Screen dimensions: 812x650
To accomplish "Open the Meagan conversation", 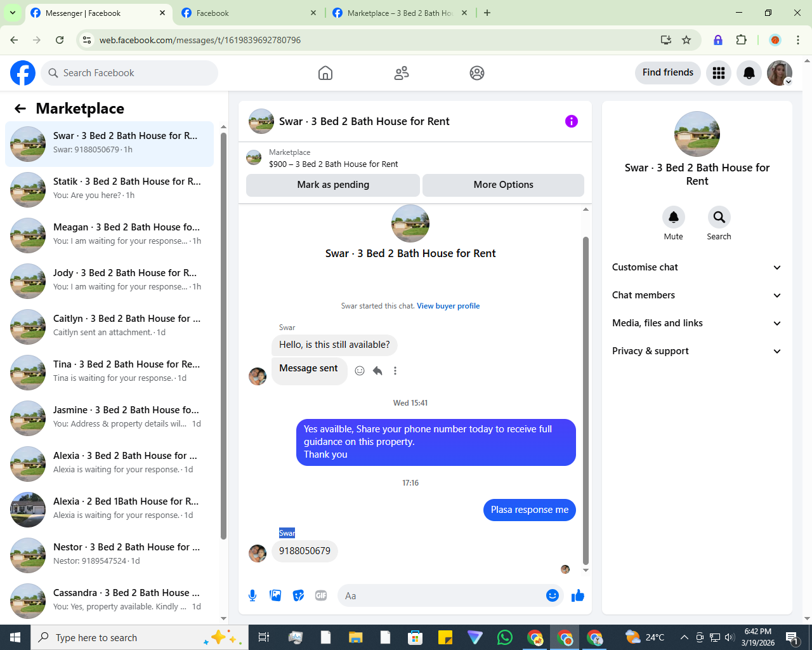I will click(x=110, y=235).
